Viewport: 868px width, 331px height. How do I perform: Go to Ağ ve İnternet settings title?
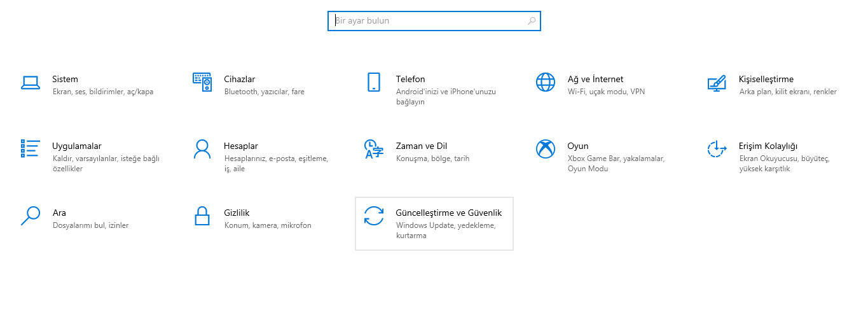click(x=595, y=80)
